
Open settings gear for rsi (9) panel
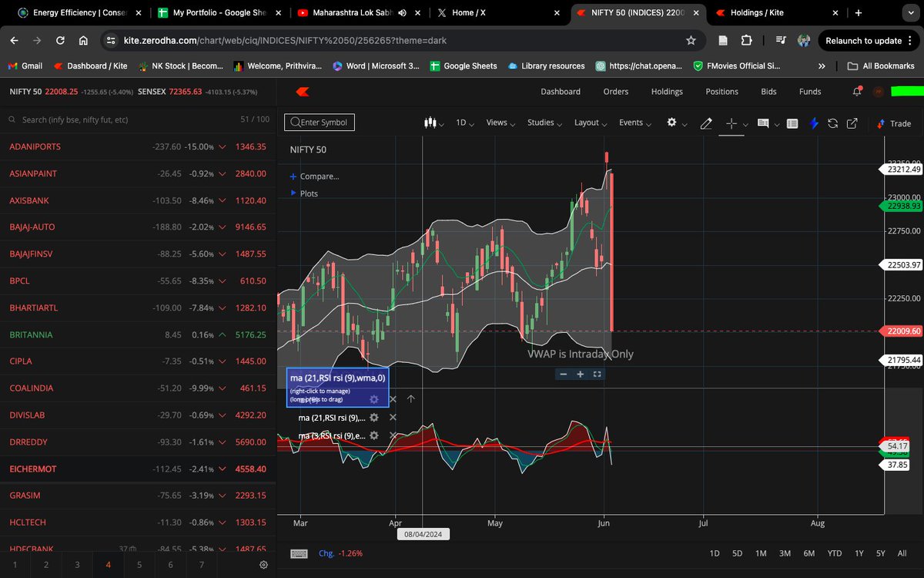(x=373, y=399)
